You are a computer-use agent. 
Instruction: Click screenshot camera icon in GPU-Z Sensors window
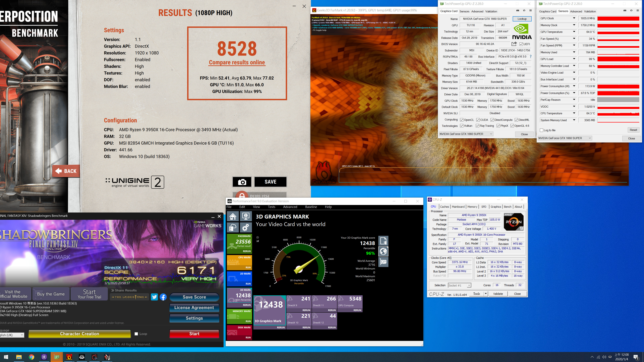(x=625, y=11)
